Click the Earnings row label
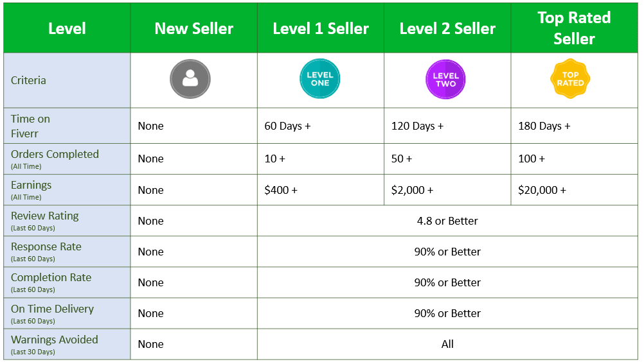This screenshot has height=362, width=644. click(x=31, y=185)
